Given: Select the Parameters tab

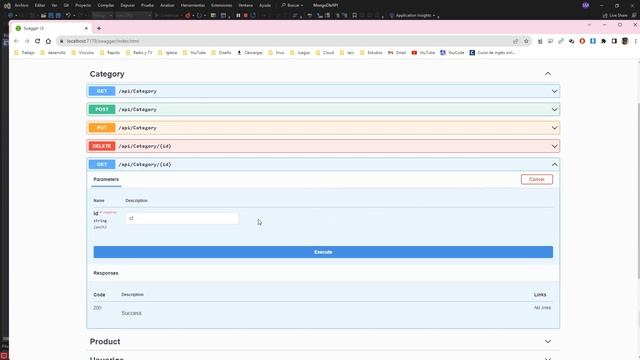Looking at the screenshot, I should (106, 180).
